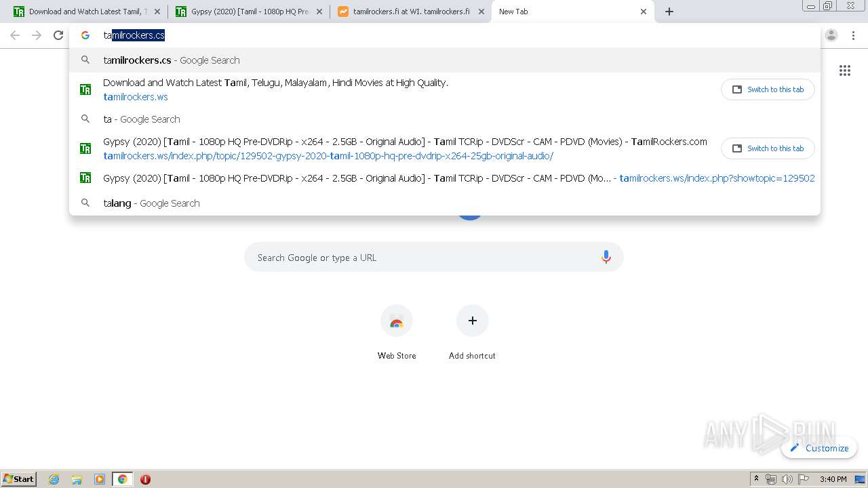Image resolution: width=868 pixels, height=488 pixels.
Task: Click Switch to this tab for Gypsy topic
Action: 768,148
